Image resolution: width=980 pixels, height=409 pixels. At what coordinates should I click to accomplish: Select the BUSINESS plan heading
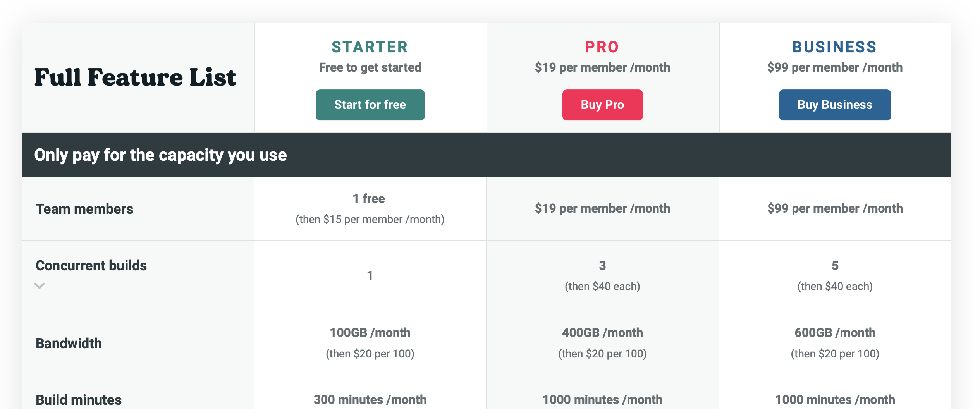coord(835,46)
